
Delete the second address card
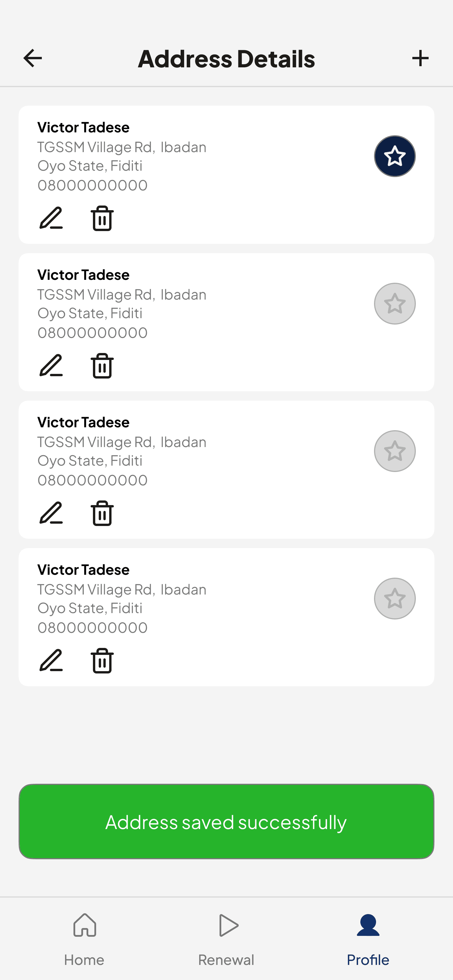click(x=102, y=365)
